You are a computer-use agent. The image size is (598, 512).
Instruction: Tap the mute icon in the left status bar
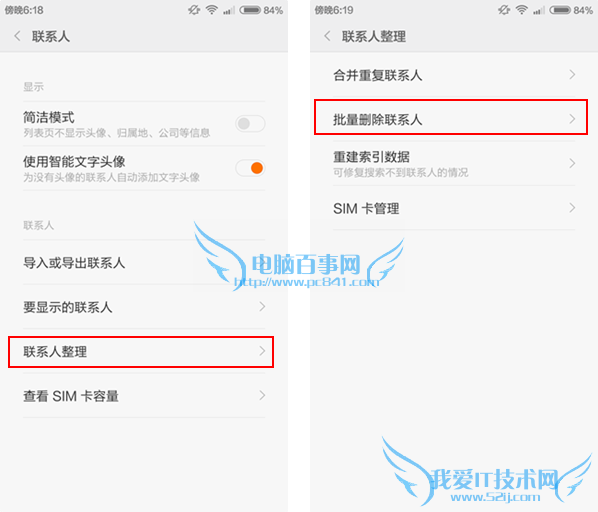coord(194,10)
